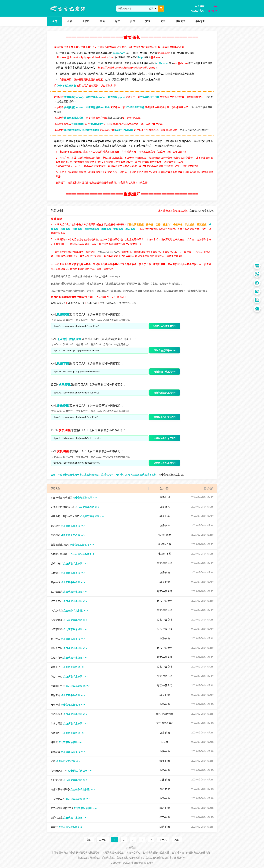Open JSON娱乐资讯采集接口API heading link
This screenshot has height=868, width=264.
(x=88, y=385)
